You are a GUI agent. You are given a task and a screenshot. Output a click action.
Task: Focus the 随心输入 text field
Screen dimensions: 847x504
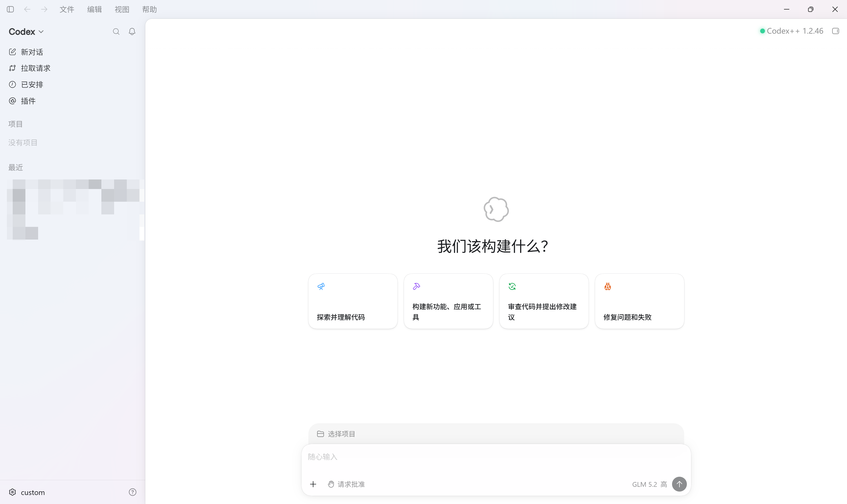(x=496, y=457)
